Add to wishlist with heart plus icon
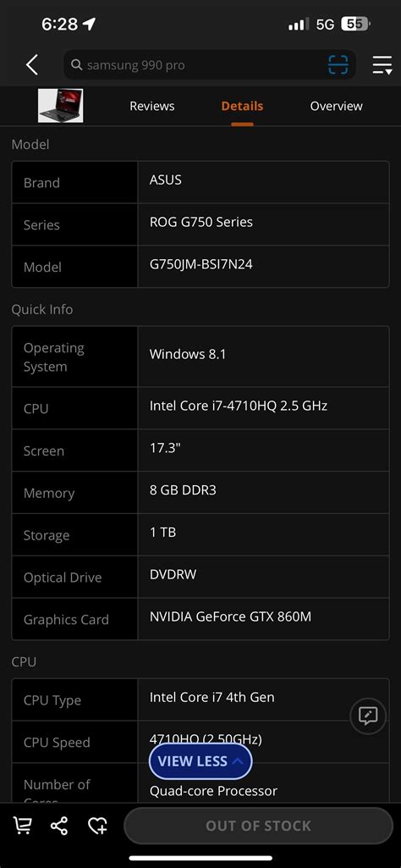The image size is (401, 868). tap(97, 826)
